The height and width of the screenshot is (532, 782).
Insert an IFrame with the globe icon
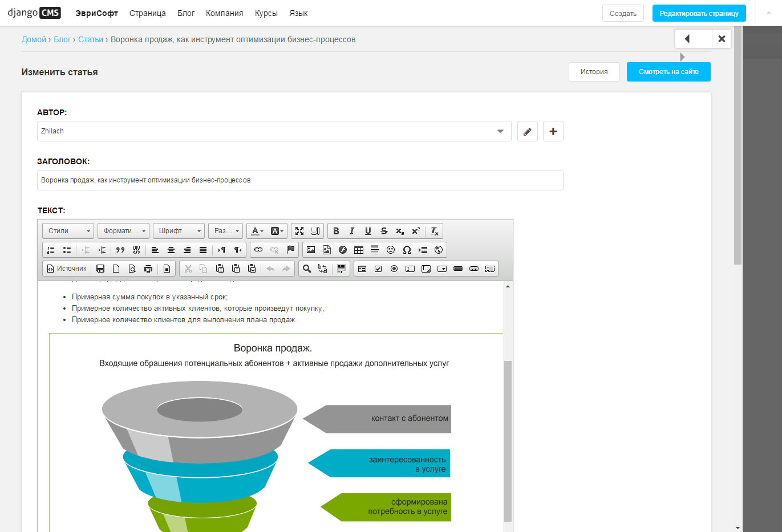click(x=439, y=250)
